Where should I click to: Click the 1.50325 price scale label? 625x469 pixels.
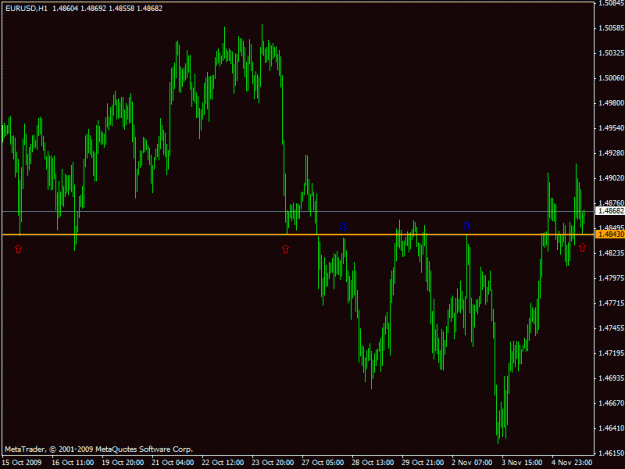(x=611, y=53)
